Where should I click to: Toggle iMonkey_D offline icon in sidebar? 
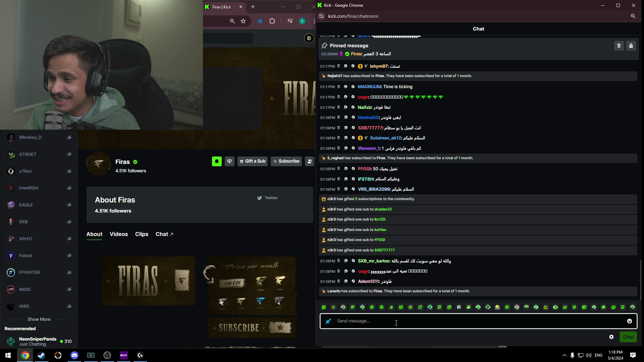(69, 137)
